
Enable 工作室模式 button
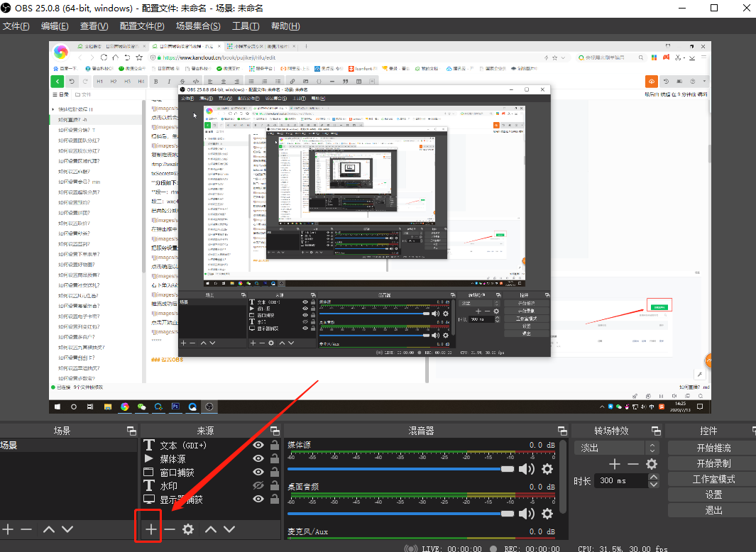pos(713,479)
